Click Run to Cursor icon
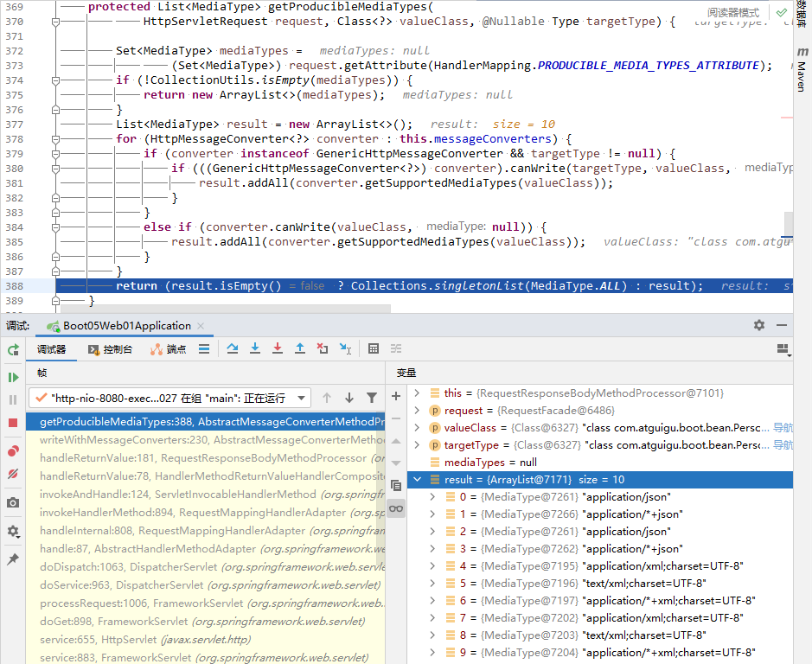 pyautogui.click(x=345, y=348)
